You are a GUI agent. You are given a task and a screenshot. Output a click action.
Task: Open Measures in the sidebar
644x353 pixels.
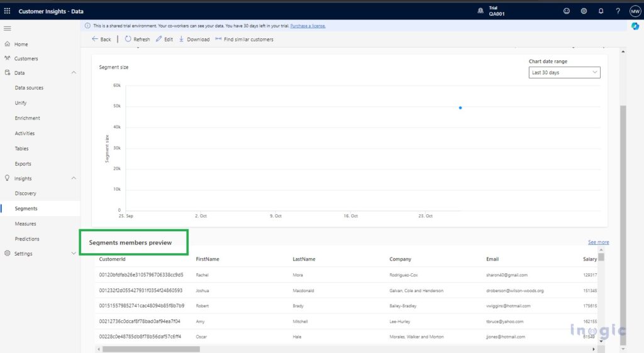click(26, 224)
